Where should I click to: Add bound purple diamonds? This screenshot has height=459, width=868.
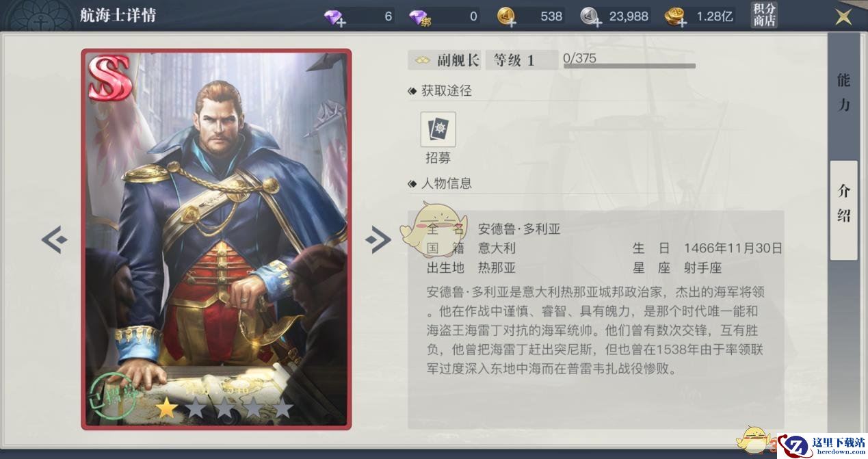click(421, 16)
